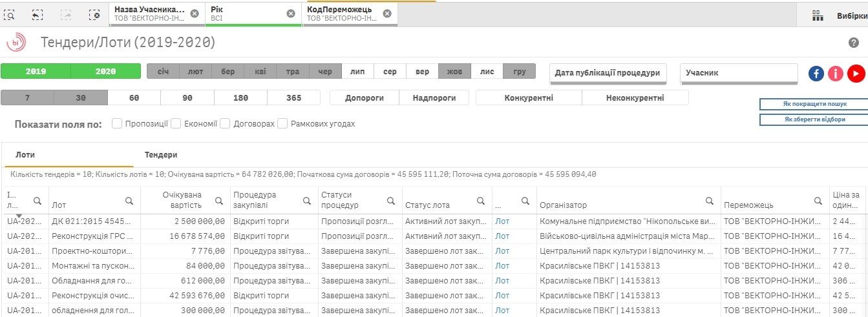The height and width of the screenshot is (317, 868).
Task: Step back in selections
Action: click(x=37, y=14)
